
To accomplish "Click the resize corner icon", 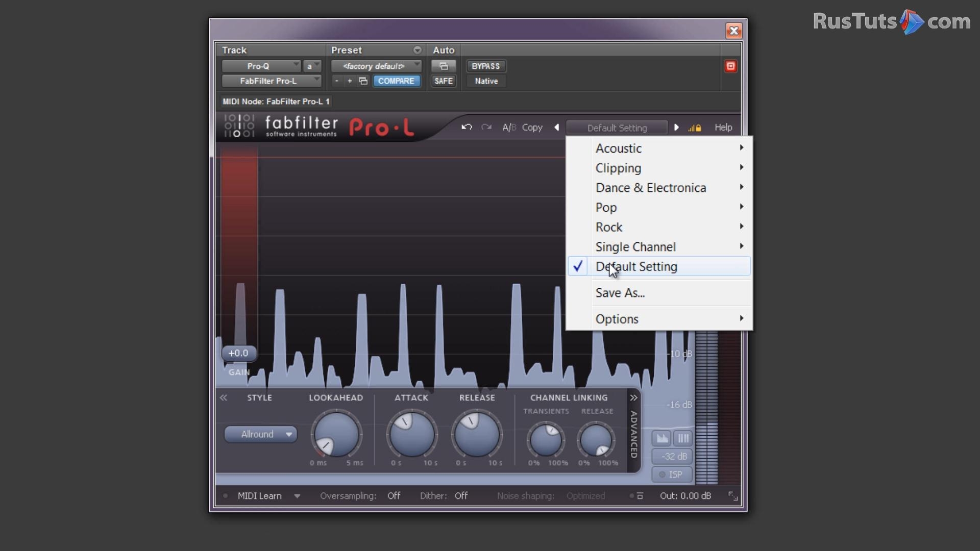I will pos(733,496).
